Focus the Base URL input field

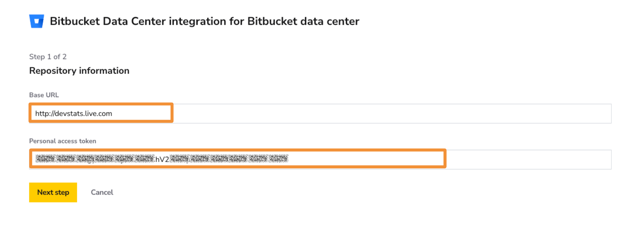click(320, 114)
